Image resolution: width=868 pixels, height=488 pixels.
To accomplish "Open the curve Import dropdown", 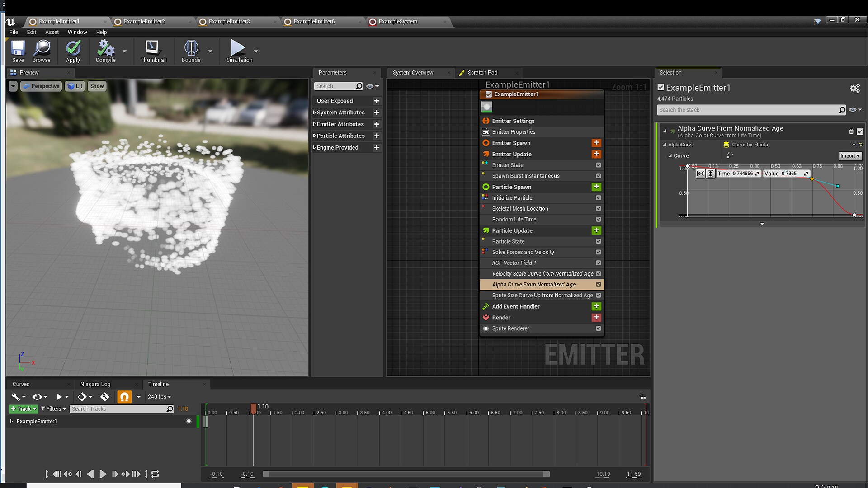I will tap(850, 156).
